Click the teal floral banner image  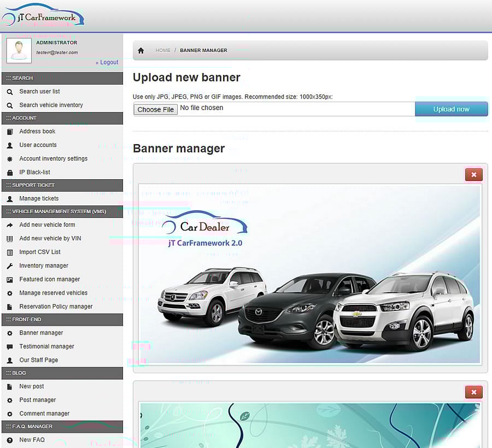coord(309,425)
